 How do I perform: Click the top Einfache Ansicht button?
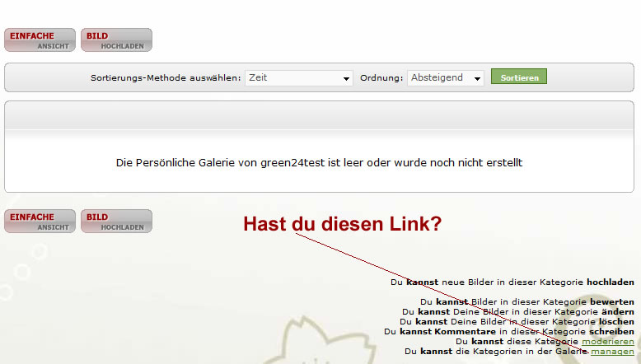[x=40, y=40]
